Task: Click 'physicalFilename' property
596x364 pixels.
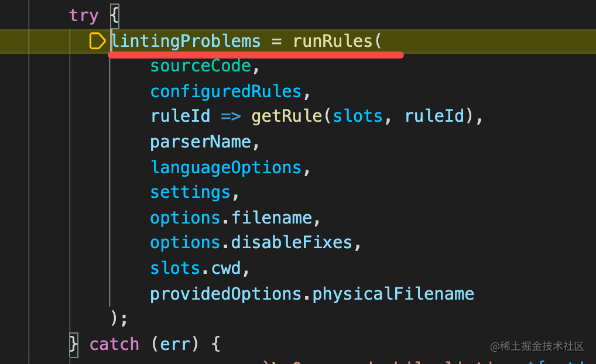Action: tap(393, 294)
